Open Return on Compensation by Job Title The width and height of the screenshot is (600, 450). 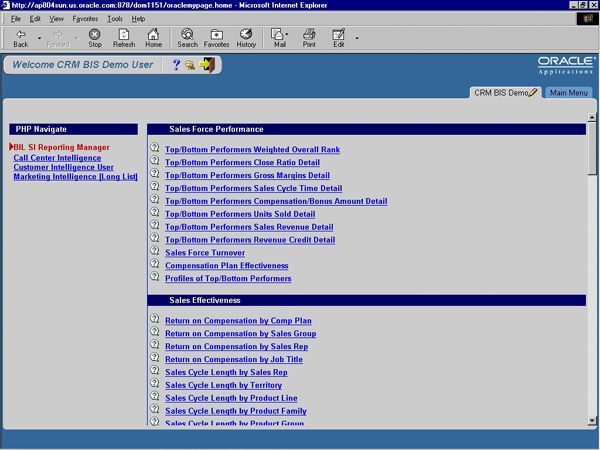234,359
